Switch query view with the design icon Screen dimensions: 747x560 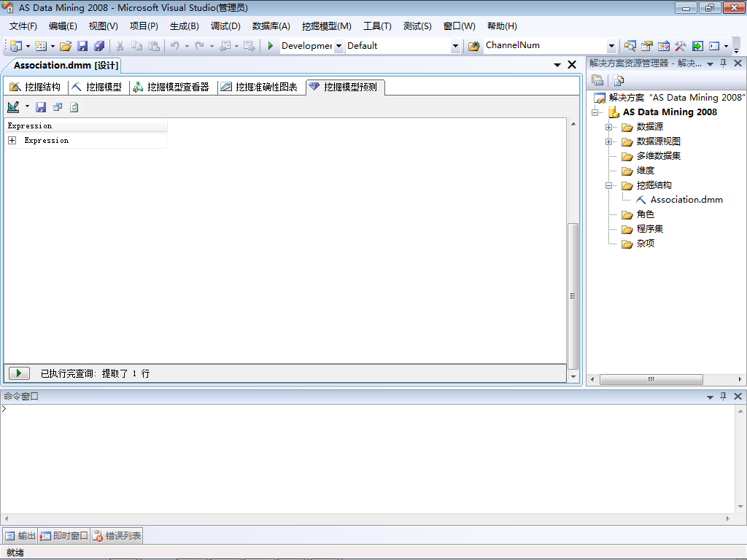pos(13,107)
